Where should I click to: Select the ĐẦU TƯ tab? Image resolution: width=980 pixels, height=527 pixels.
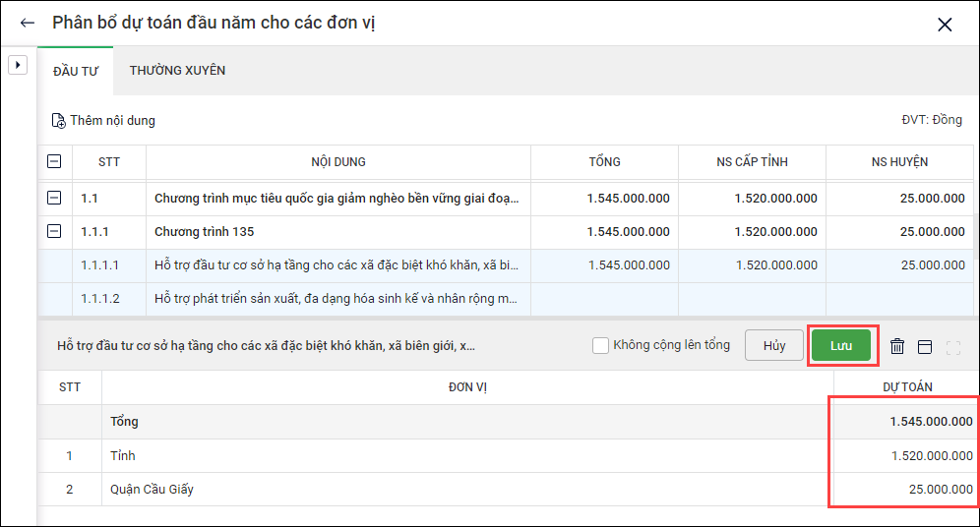(76, 71)
